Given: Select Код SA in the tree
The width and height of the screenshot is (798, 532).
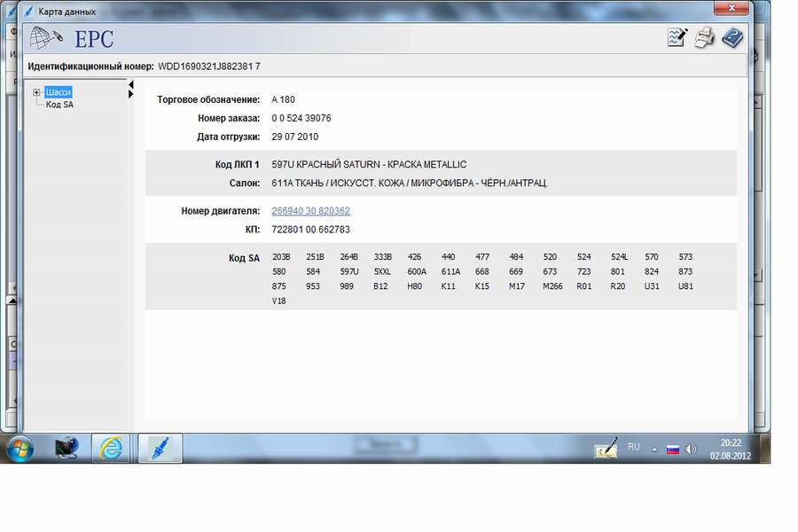Looking at the screenshot, I should 59,105.
